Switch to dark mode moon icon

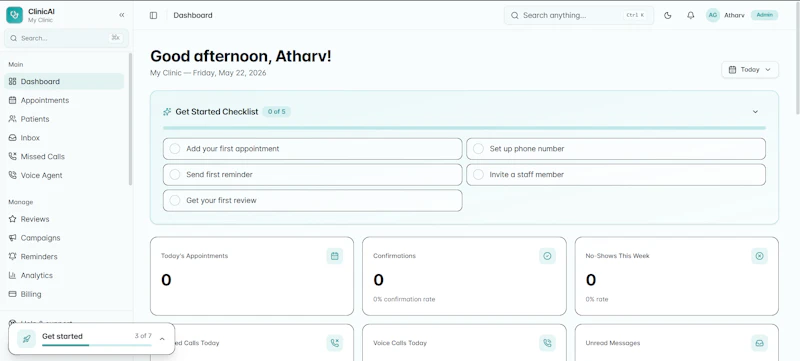(667, 15)
